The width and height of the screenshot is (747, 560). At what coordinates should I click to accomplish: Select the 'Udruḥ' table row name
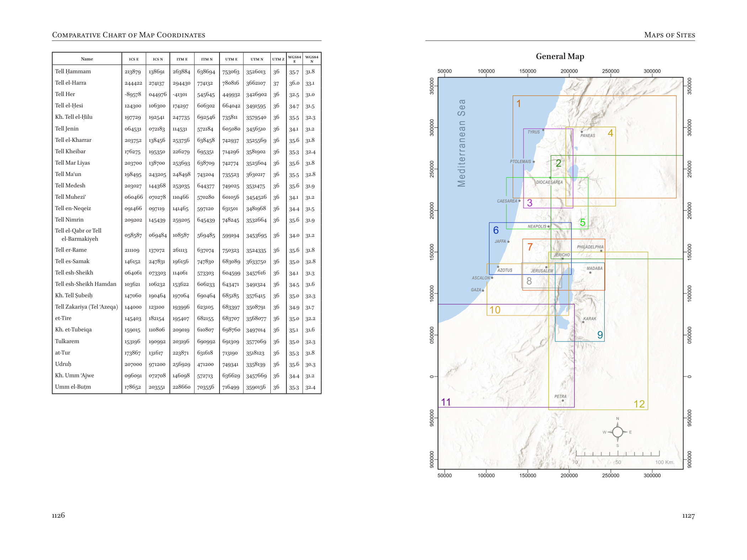pos(63,364)
